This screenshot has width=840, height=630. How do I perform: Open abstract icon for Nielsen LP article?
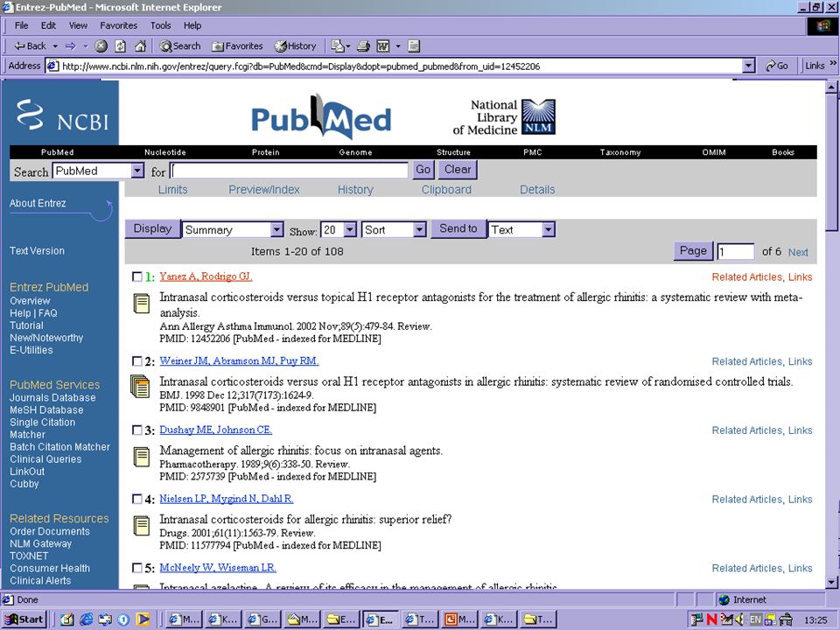142,526
